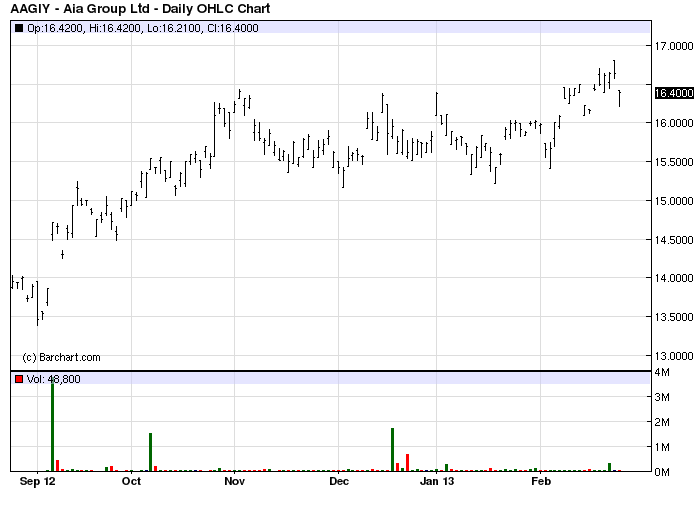
Task: Click the 'Oct' date axis label
Action: [x=131, y=481]
